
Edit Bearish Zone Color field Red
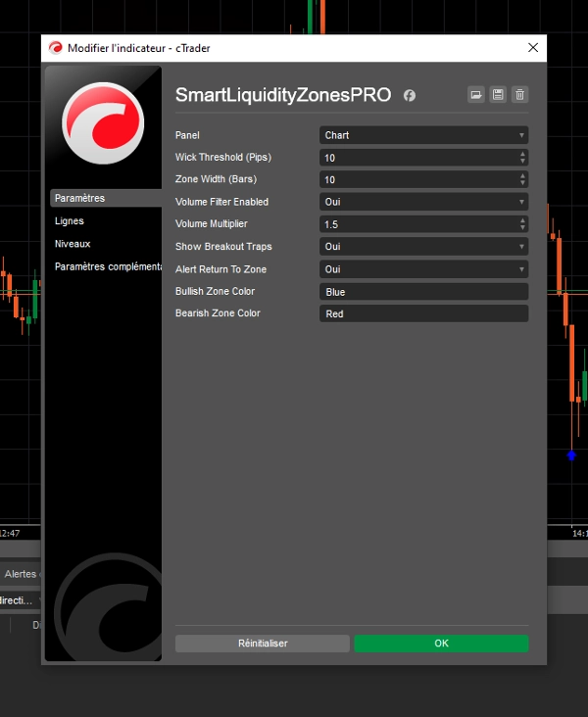point(423,313)
